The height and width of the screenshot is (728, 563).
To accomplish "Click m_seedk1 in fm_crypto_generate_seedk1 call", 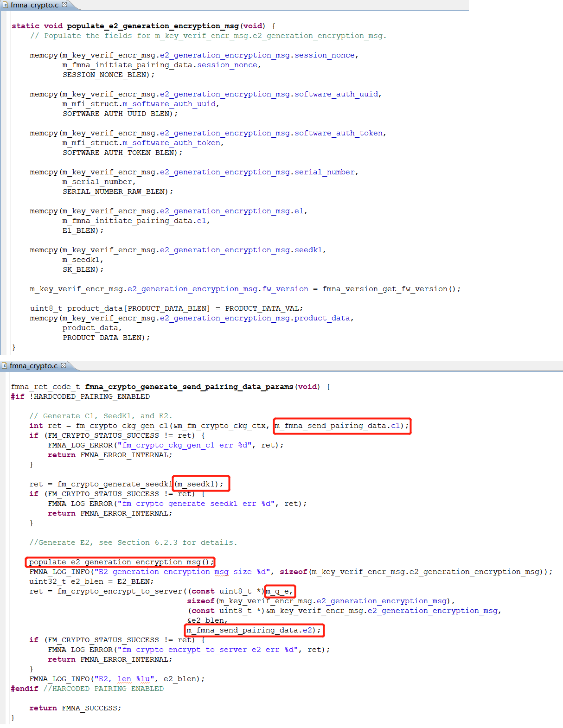I will 196,484.
